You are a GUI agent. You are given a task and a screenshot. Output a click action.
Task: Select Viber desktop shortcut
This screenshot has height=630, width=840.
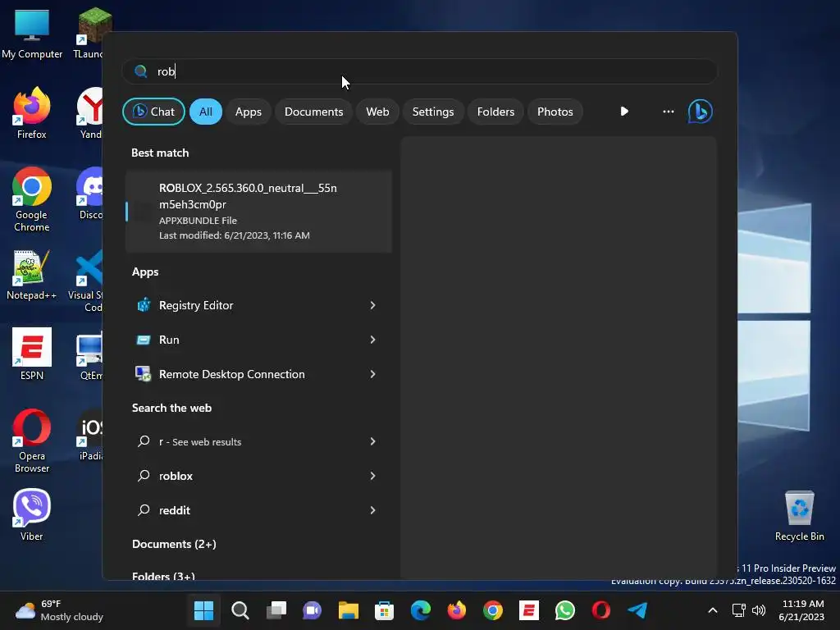coord(32,515)
